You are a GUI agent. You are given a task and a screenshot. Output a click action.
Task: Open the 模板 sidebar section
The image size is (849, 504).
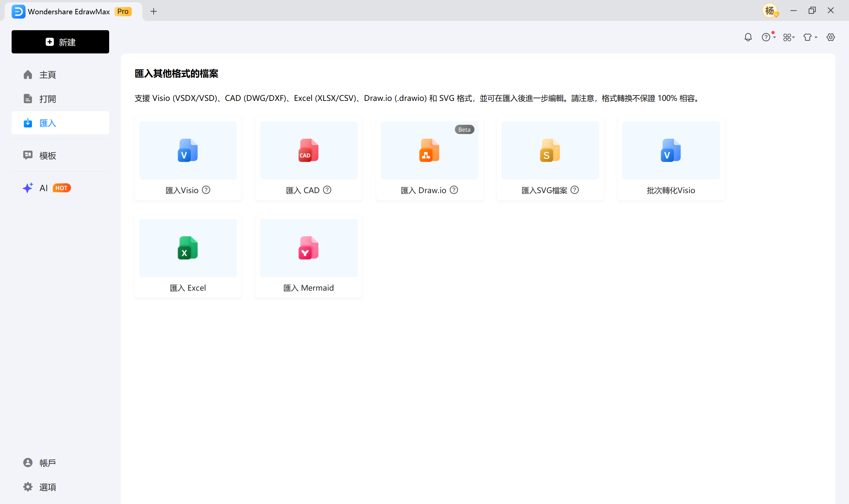(47, 156)
